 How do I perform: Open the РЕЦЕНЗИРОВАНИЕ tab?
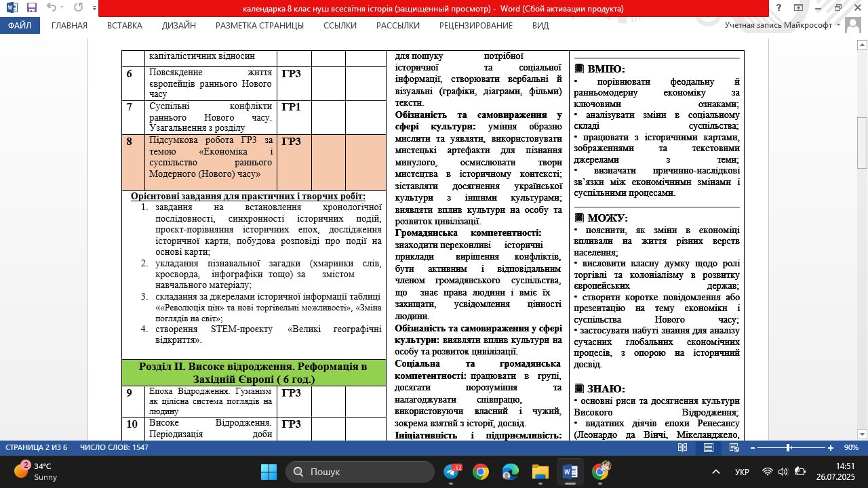[x=476, y=25]
